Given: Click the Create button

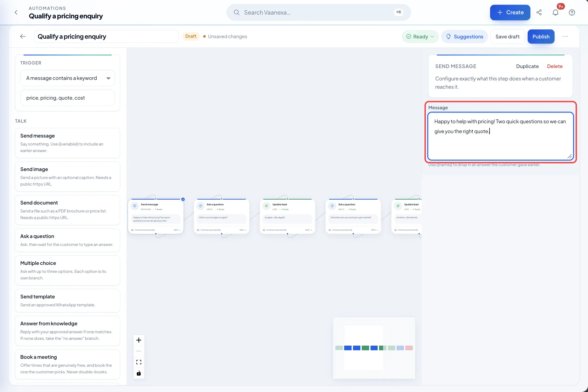Looking at the screenshot, I should point(510,12).
